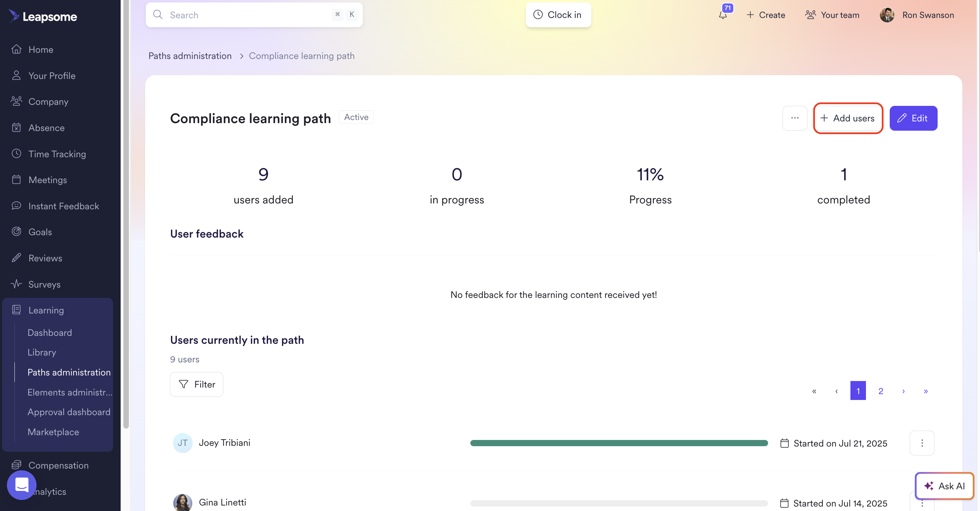Go to page 2 of users
The image size is (980, 511).
[880, 391]
